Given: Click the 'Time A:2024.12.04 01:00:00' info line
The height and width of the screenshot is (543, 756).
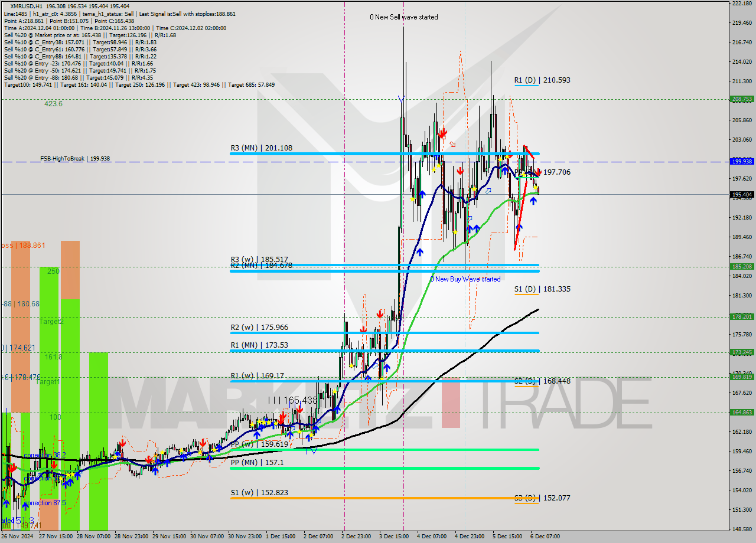Looking at the screenshot, I should [x=115, y=28].
